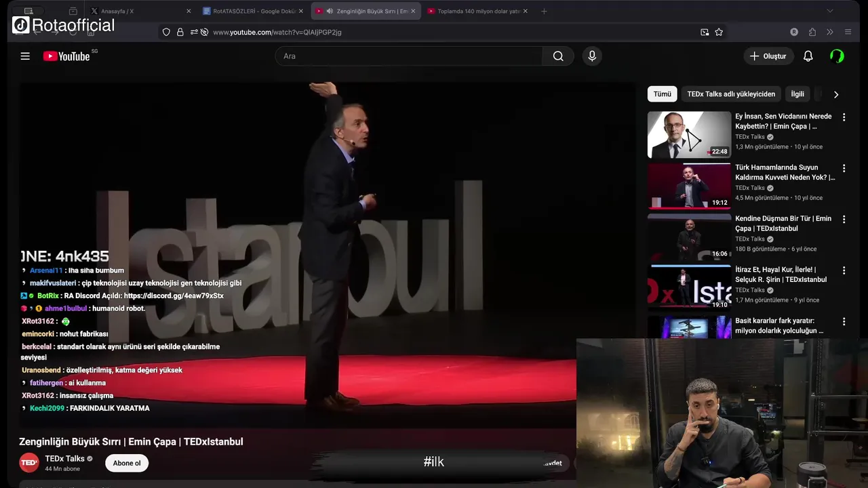Open the Discord link in BotRix message
Image resolution: width=868 pixels, height=488 pixels.
(174, 296)
